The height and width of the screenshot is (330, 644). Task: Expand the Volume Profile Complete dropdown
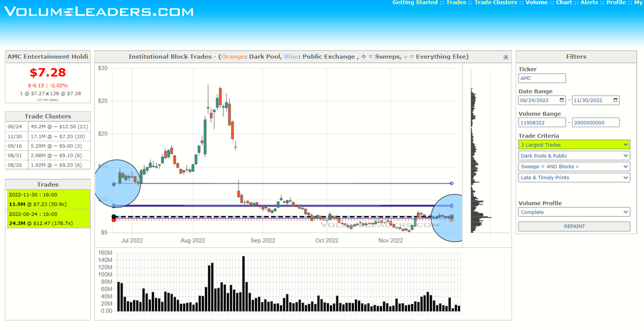pyautogui.click(x=574, y=212)
